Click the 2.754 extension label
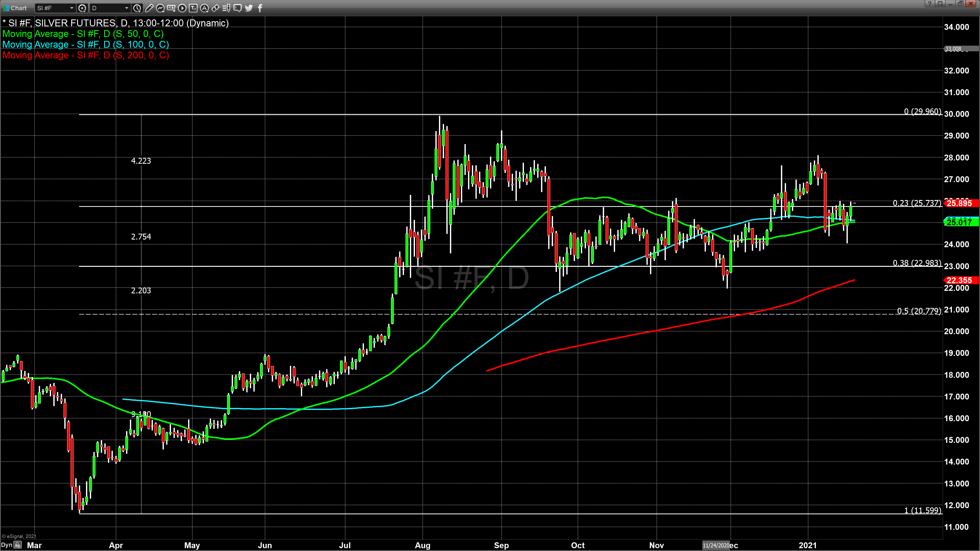Viewport: 980px width, 551px height. coord(141,236)
